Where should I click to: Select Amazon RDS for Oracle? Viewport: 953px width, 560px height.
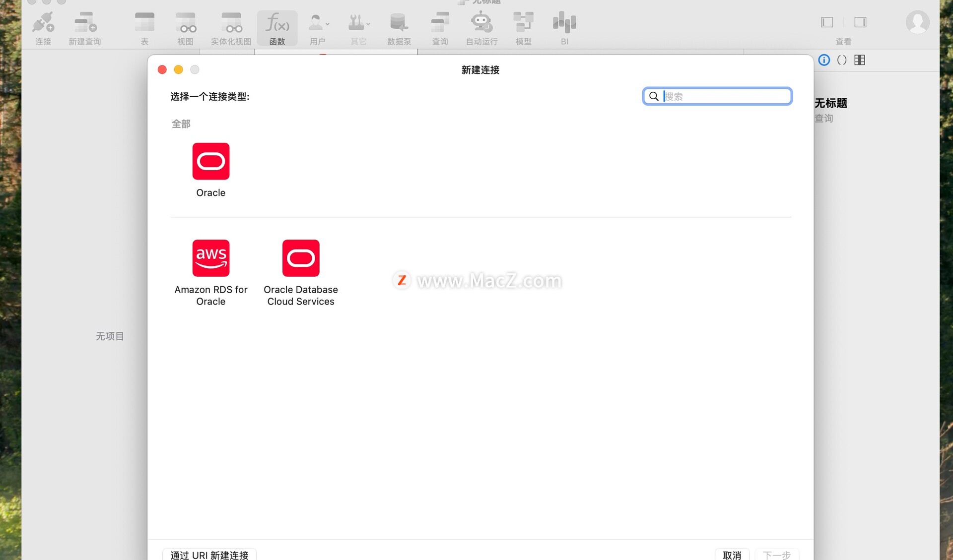coord(211,273)
